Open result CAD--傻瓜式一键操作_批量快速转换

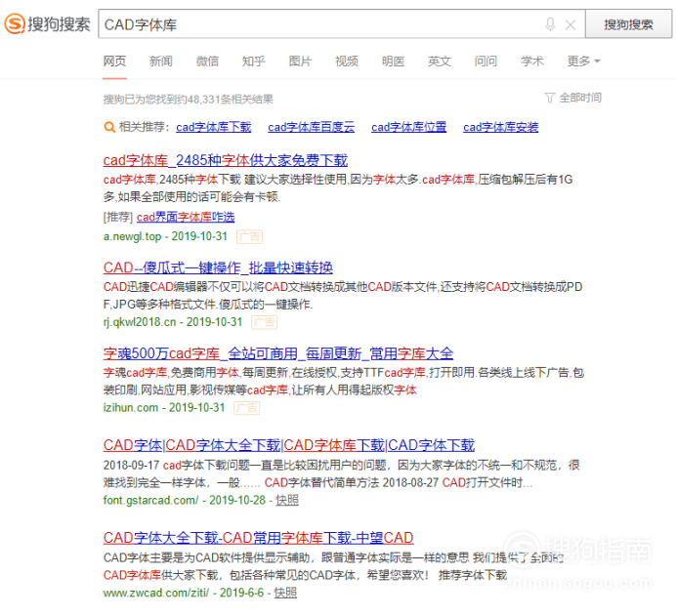(218, 267)
